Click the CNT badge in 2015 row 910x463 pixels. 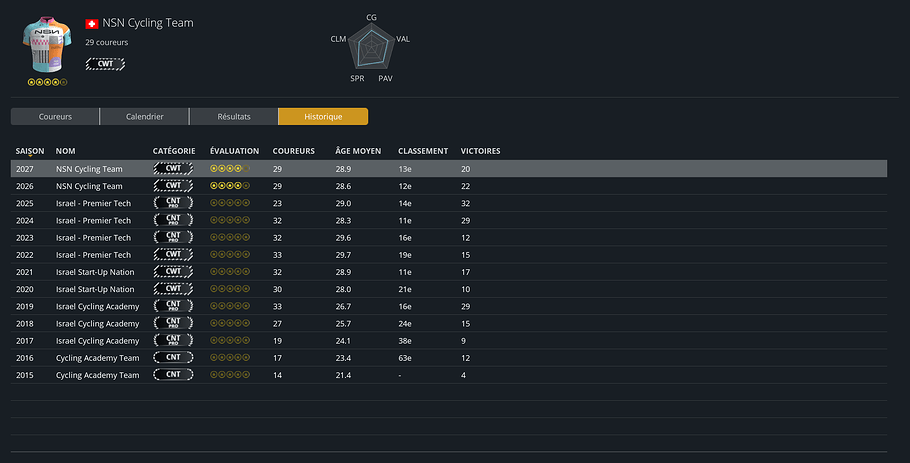(x=173, y=375)
